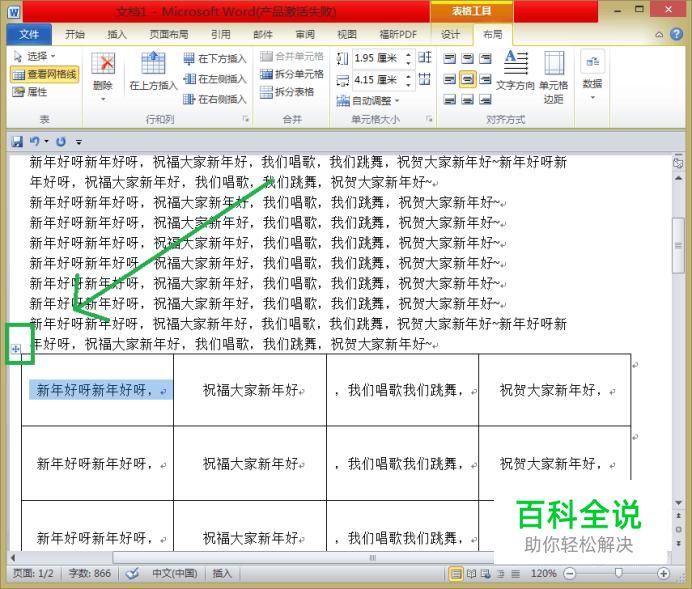
Task: Open 行和列 dialog launcher
Action: pos(246,119)
